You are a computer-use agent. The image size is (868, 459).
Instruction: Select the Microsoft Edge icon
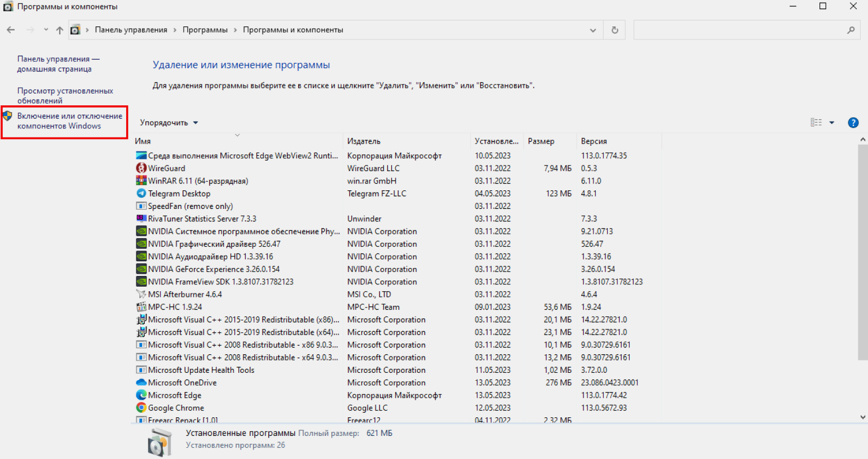tap(141, 395)
